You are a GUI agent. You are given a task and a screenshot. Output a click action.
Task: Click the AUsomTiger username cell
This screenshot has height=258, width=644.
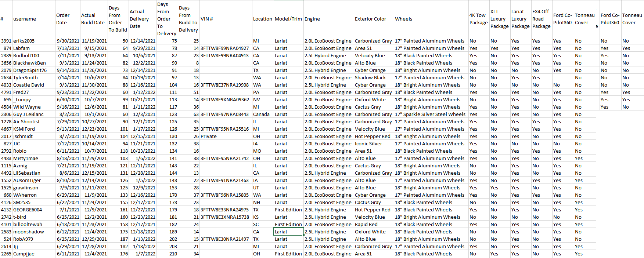(33, 180)
